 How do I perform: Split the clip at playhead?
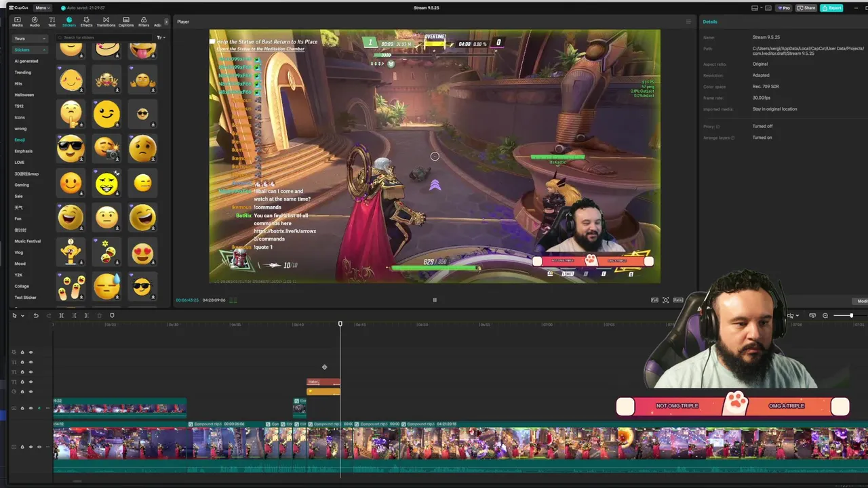tap(61, 316)
